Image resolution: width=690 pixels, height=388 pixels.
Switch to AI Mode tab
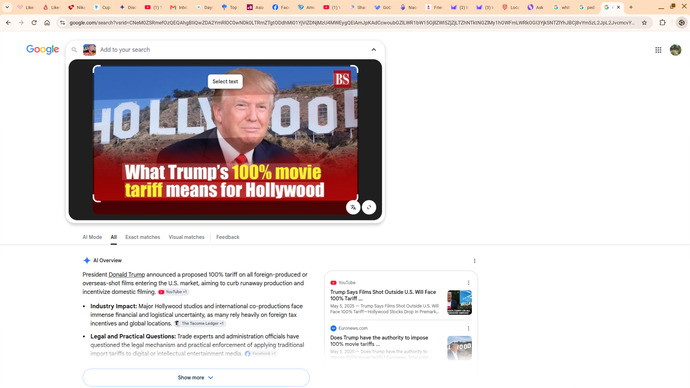click(x=92, y=237)
